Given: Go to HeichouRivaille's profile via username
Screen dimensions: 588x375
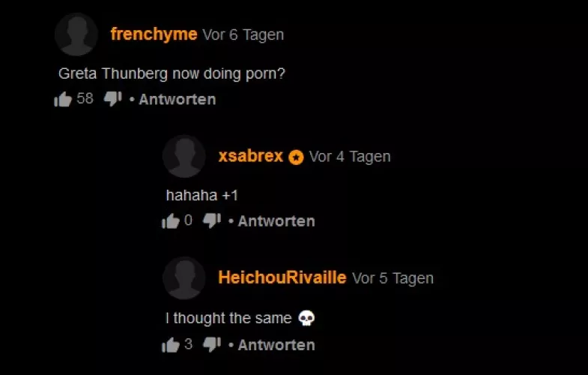Looking at the screenshot, I should 282,277.
